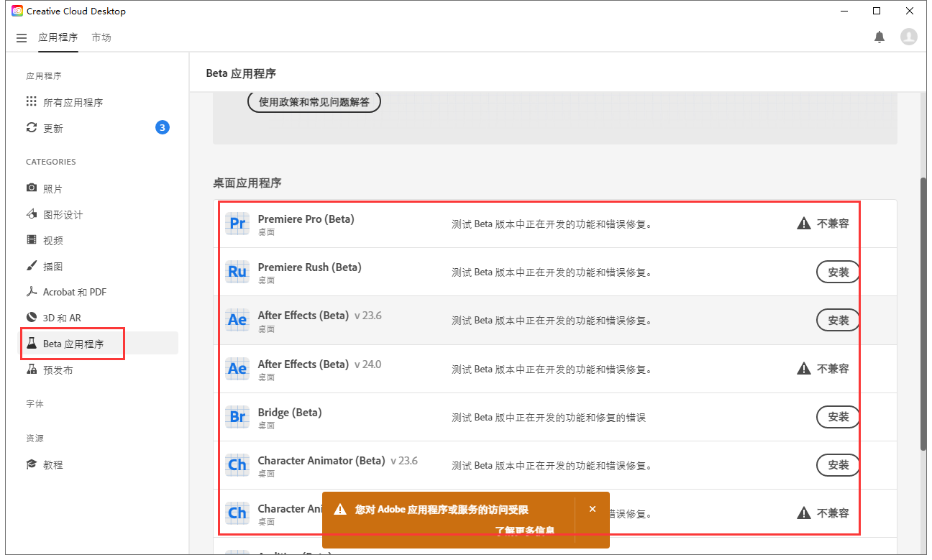Open the 插图 category
The width and height of the screenshot is (932, 560).
point(53,266)
